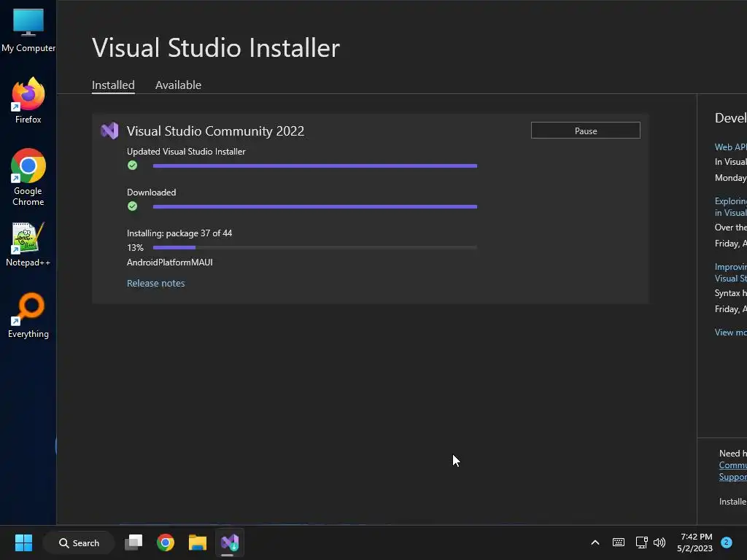Open the Release notes link

pyautogui.click(x=156, y=284)
